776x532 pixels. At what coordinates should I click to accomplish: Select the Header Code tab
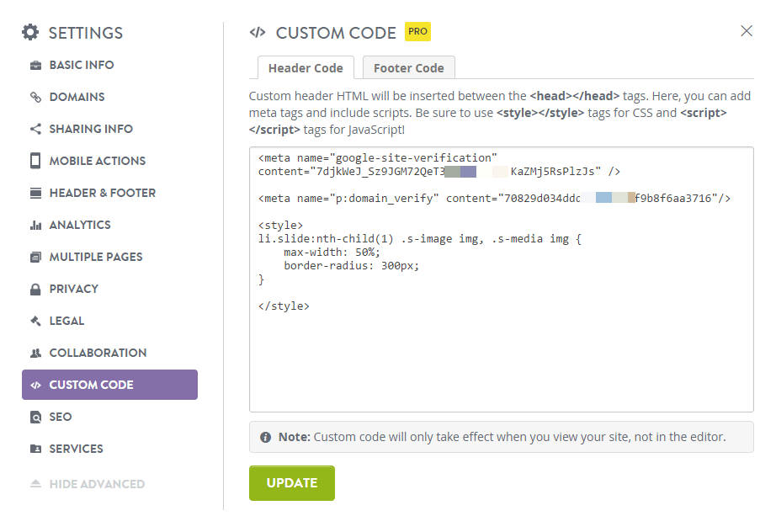(306, 68)
